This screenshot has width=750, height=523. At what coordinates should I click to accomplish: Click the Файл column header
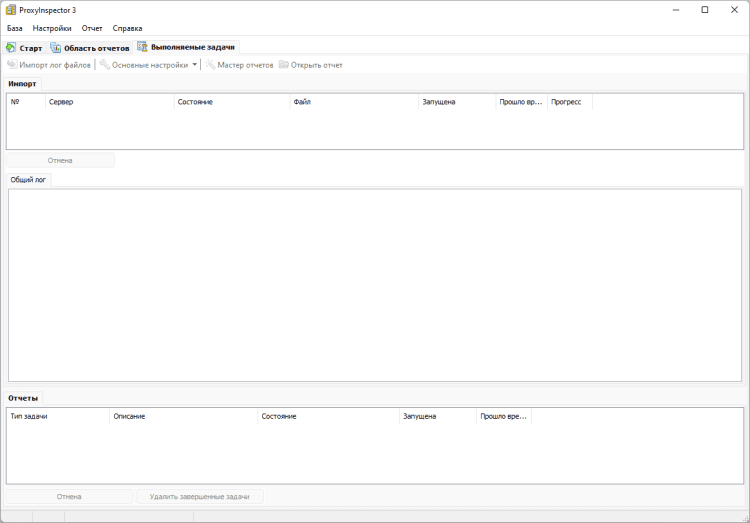354,102
